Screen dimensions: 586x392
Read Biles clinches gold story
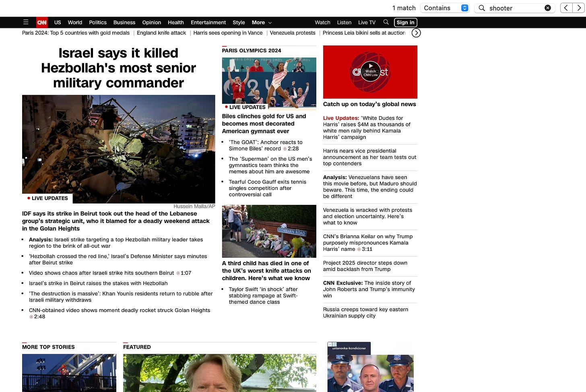coord(264,124)
